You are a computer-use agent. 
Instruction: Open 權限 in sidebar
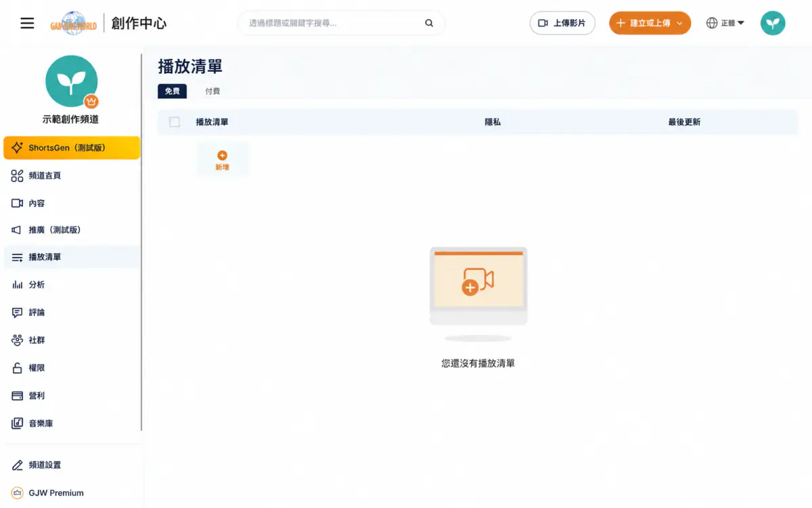[72, 368]
